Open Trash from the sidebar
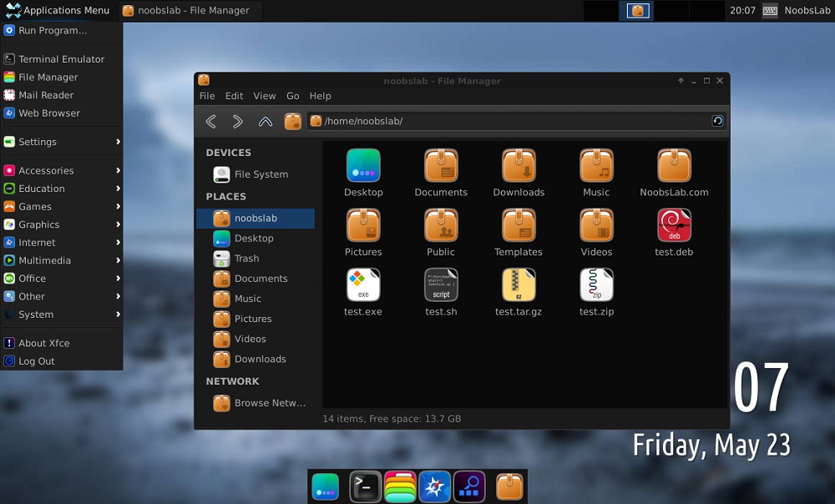Image resolution: width=835 pixels, height=504 pixels. point(256,259)
